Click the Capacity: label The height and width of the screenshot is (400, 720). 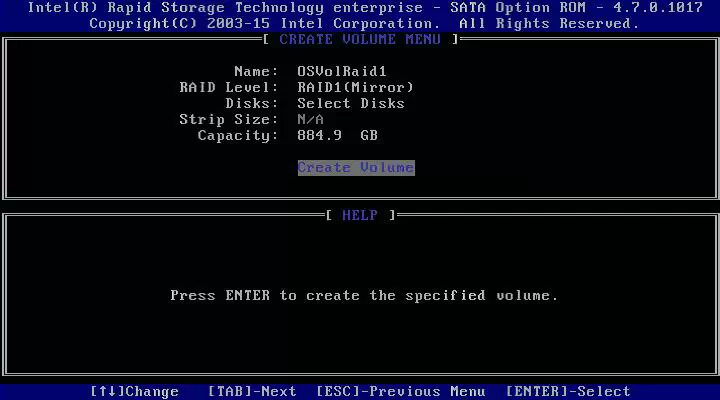(x=238, y=135)
